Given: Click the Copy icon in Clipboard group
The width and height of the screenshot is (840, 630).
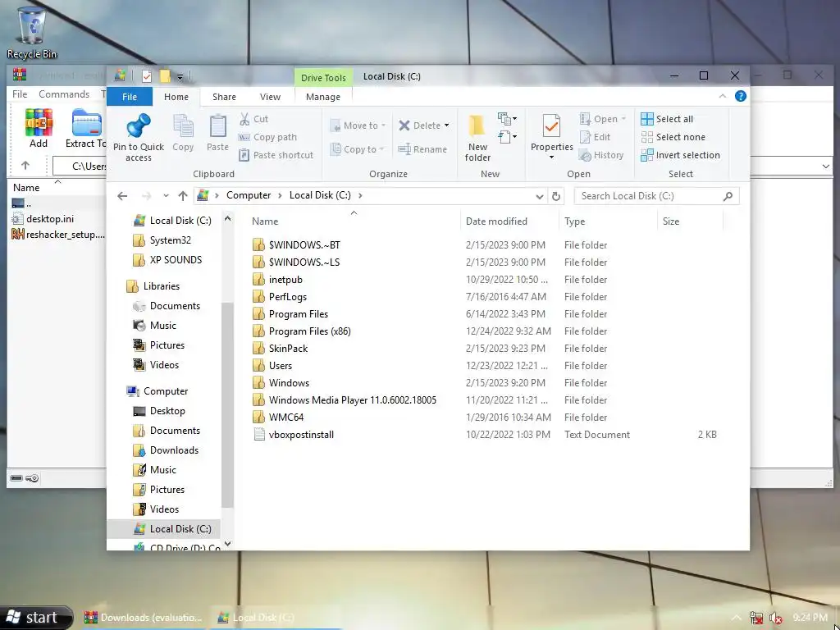Looking at the screenshot, I should click(183, 126).
